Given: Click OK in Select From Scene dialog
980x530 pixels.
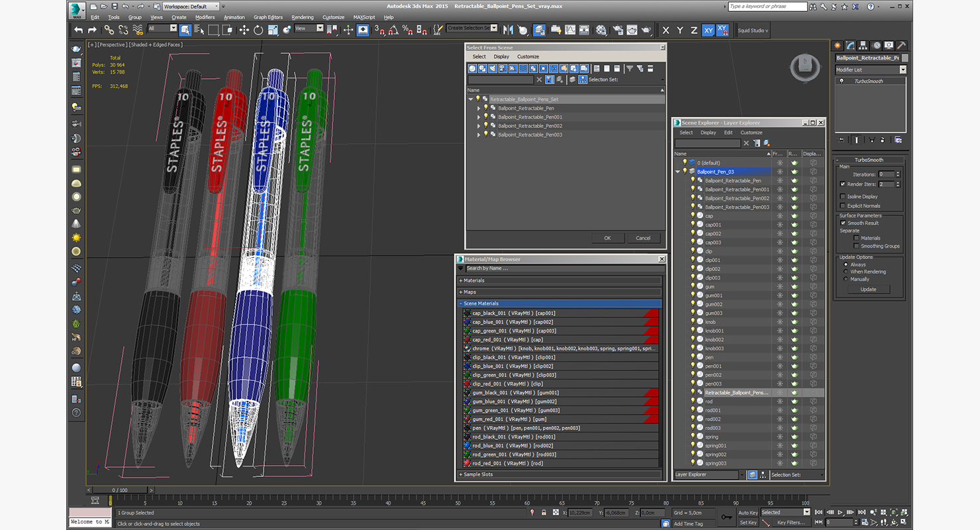Looking at the screenshot, I should [x=607, y=238].
